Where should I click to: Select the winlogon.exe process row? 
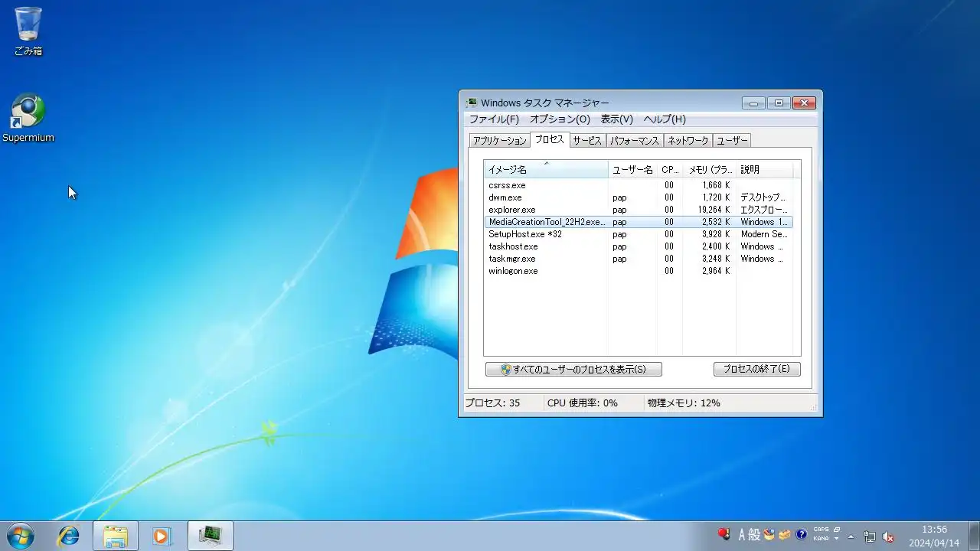click(639, 271)
